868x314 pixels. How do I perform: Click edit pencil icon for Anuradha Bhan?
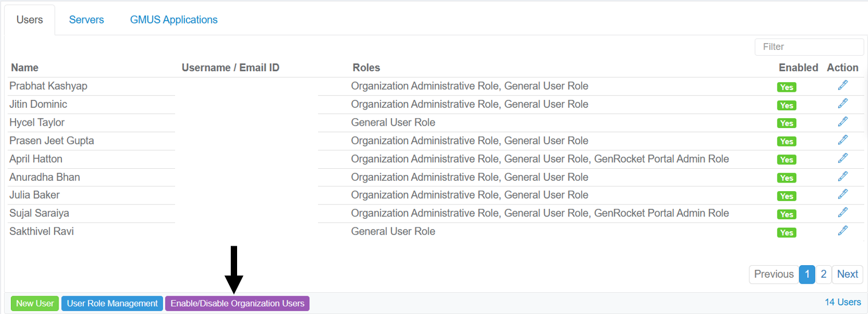pos(842,177)
